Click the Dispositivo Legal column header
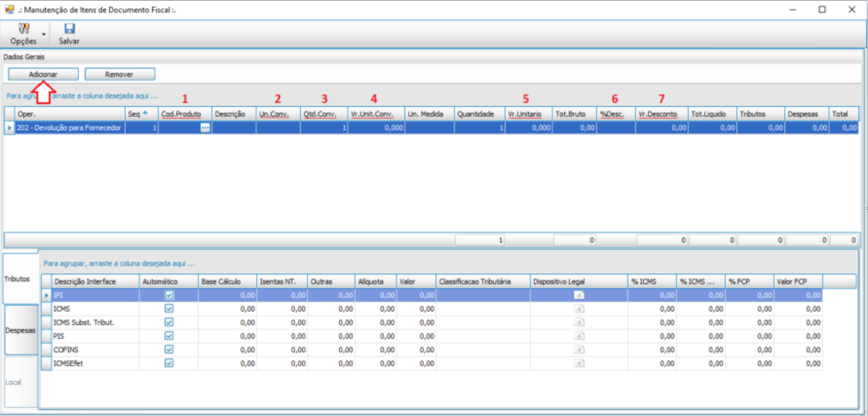 (579, 282)
